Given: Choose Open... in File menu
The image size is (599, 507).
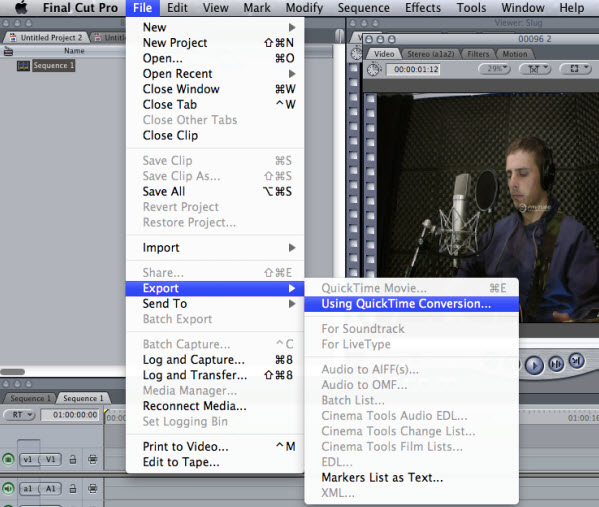Looking at the screenshot, I should 215,58.
